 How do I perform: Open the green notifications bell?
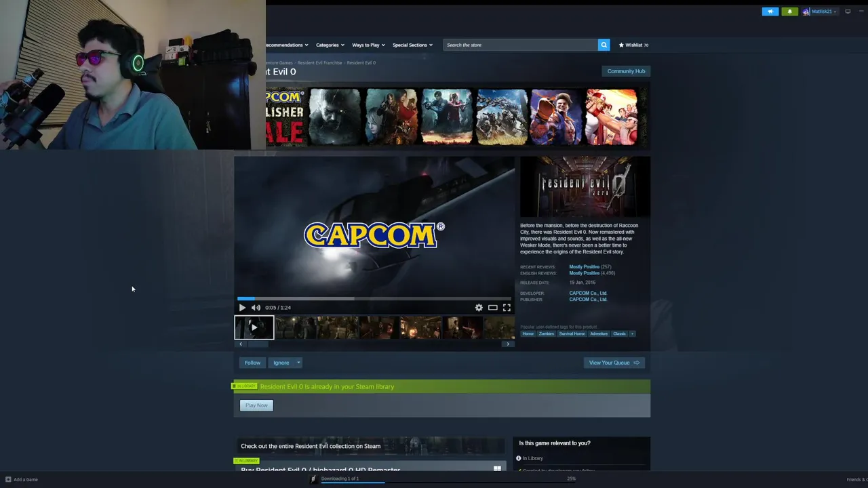point(790,12)
